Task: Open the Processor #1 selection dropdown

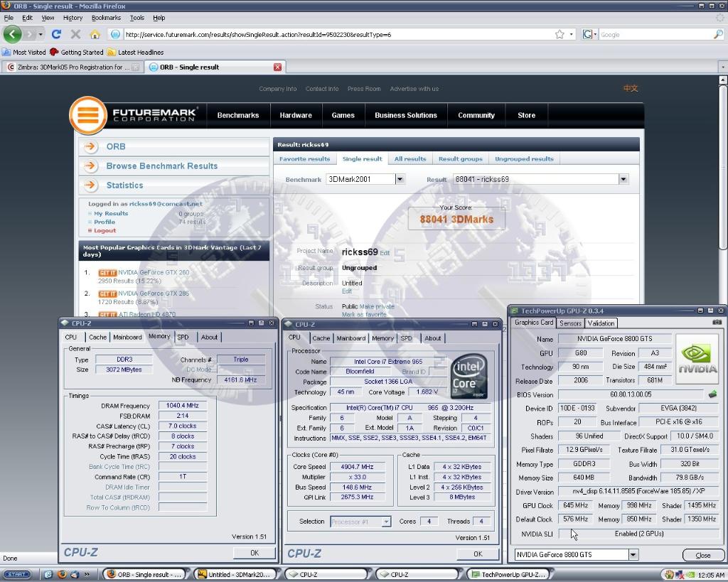Action: click(386, 522)
